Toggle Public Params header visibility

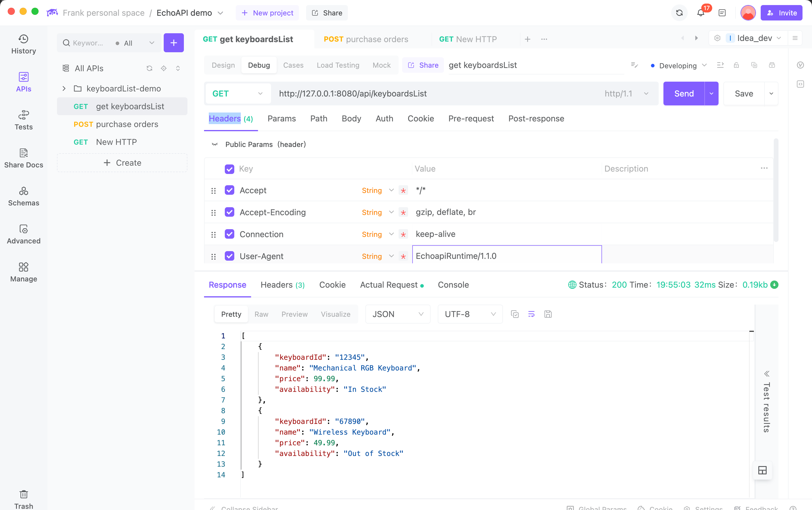click(215, 144)
